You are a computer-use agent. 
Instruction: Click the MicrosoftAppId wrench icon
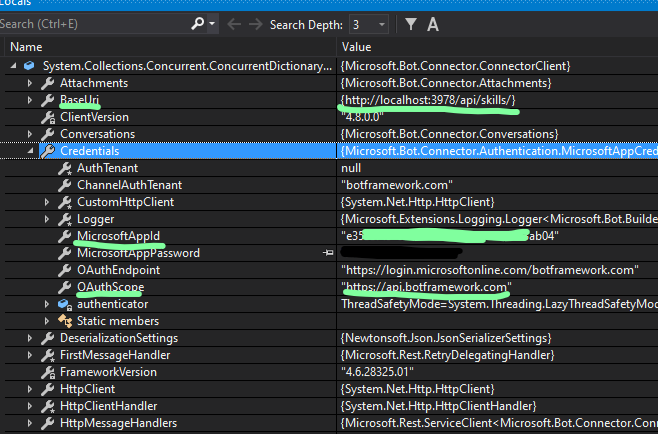pos(64,236)
